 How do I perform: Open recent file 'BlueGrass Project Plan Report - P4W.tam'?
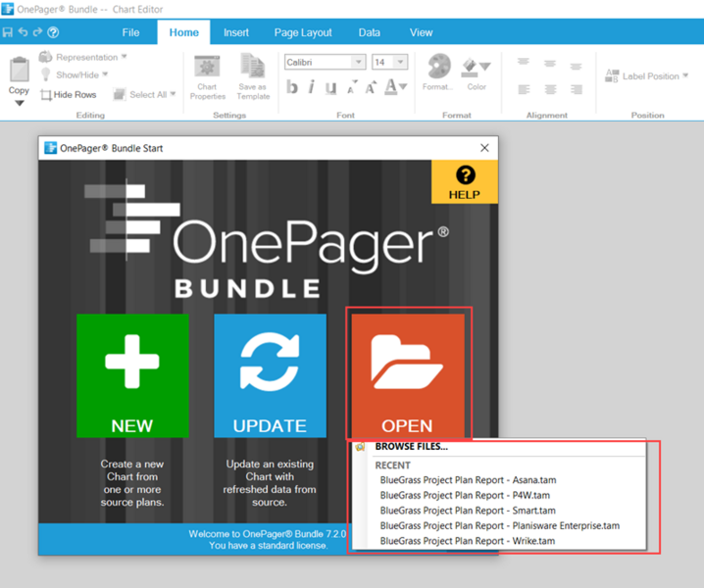(465, 495)
